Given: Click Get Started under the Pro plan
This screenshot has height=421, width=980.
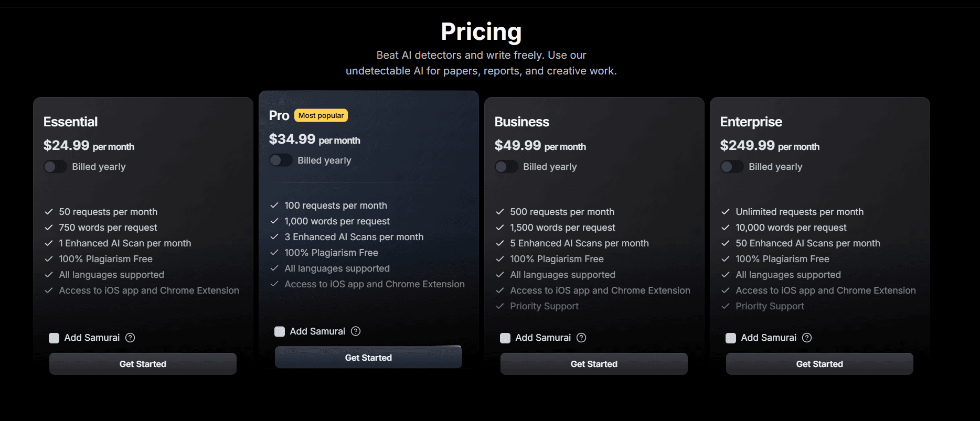Looking at the screenshot, I should coord(368,357).
